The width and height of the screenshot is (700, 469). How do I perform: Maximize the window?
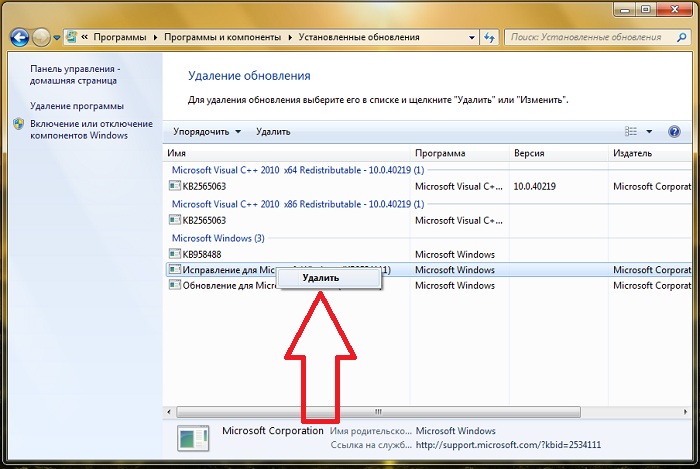click(x=646, y=9)
